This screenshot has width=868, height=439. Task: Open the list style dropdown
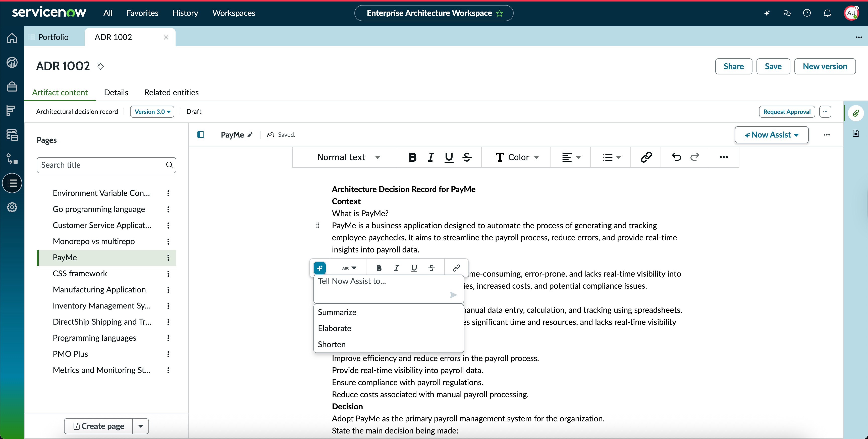coord(612,157)
